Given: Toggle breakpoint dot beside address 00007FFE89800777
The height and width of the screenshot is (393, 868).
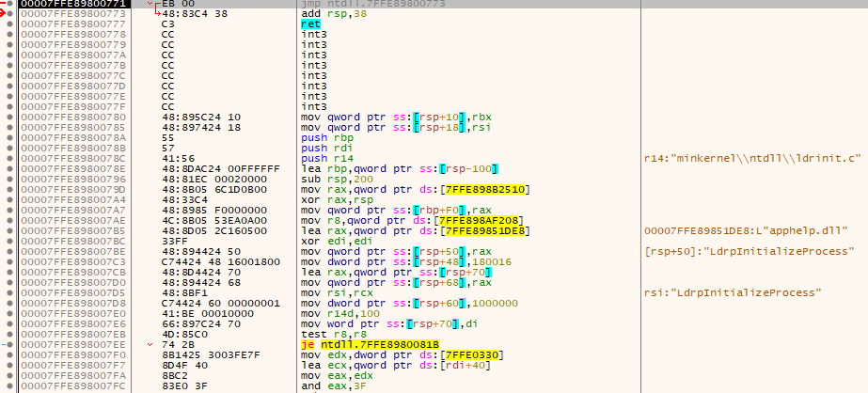Looking at the screenshot, I should coord(9,24).
